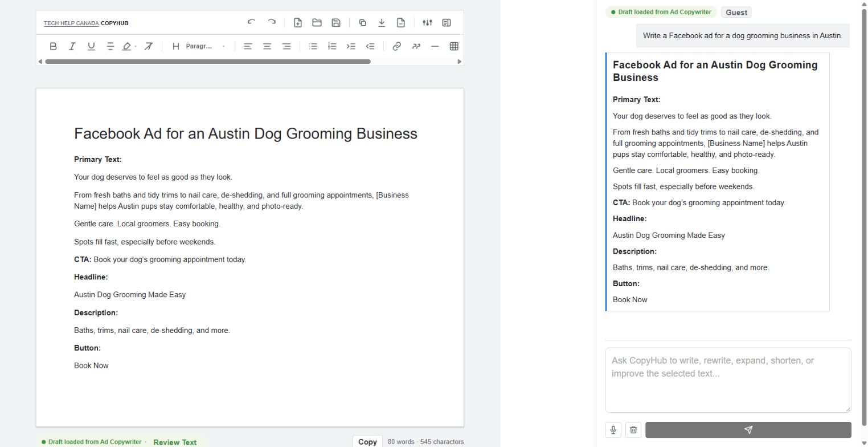
Task: Open the settings sliders icon
Action: 427,23
